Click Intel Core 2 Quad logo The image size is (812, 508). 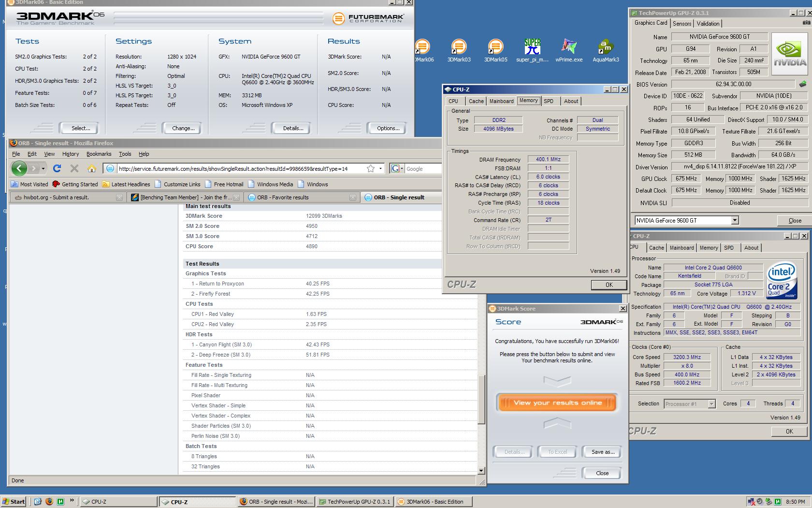[x=782, y=281]
